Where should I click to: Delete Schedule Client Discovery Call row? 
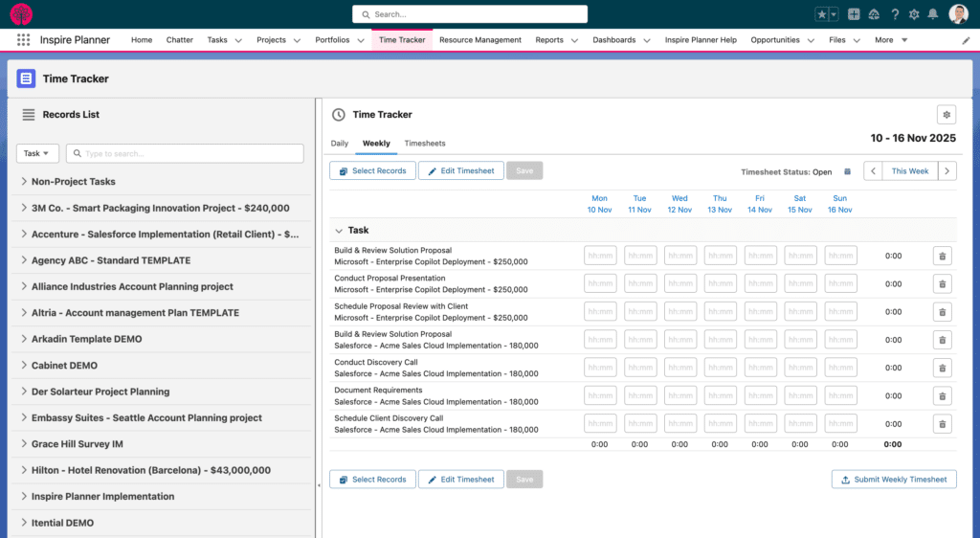coord(942,424)
